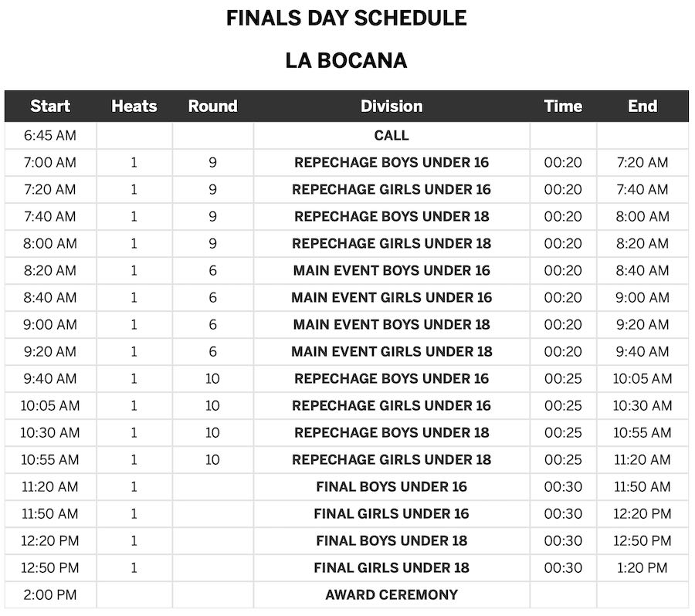Click the Start column header

(x=50, y=107)
